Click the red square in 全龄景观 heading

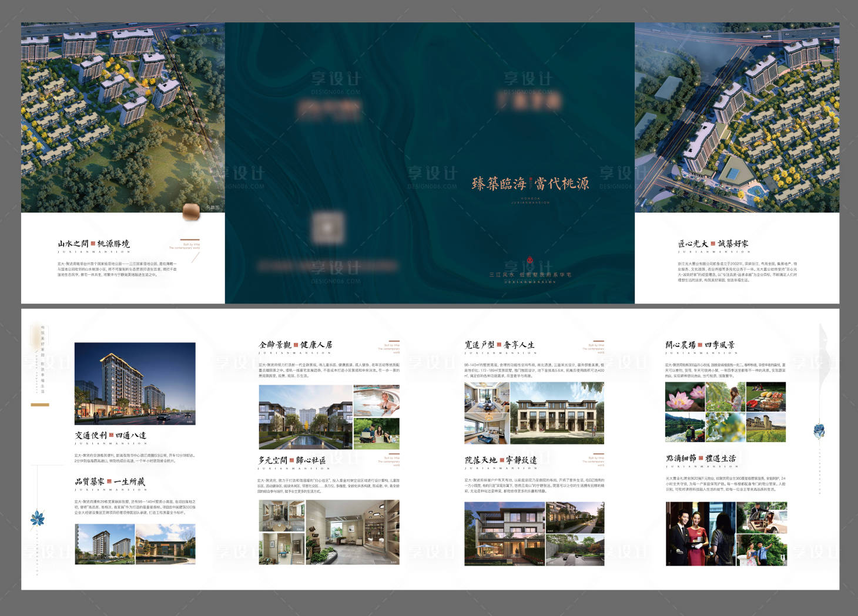[x=296, y=345]
